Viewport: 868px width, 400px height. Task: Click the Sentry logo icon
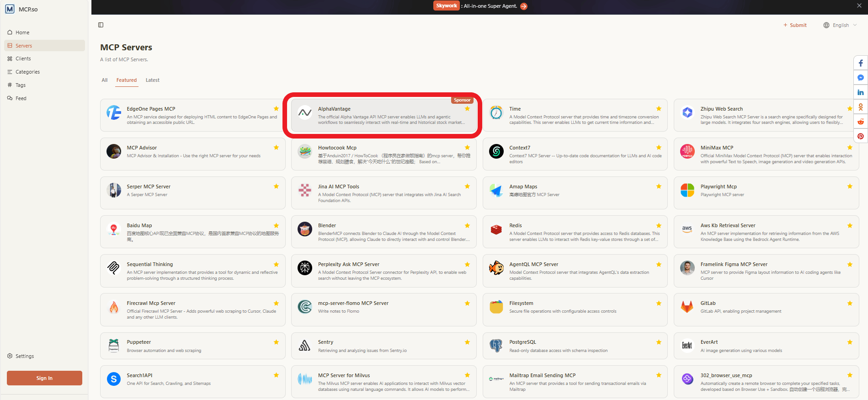305,346
